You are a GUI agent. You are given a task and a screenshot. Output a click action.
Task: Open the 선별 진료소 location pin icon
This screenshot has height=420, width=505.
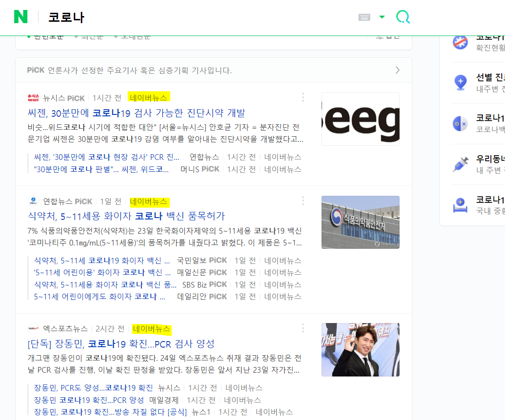tap(460, 82)
